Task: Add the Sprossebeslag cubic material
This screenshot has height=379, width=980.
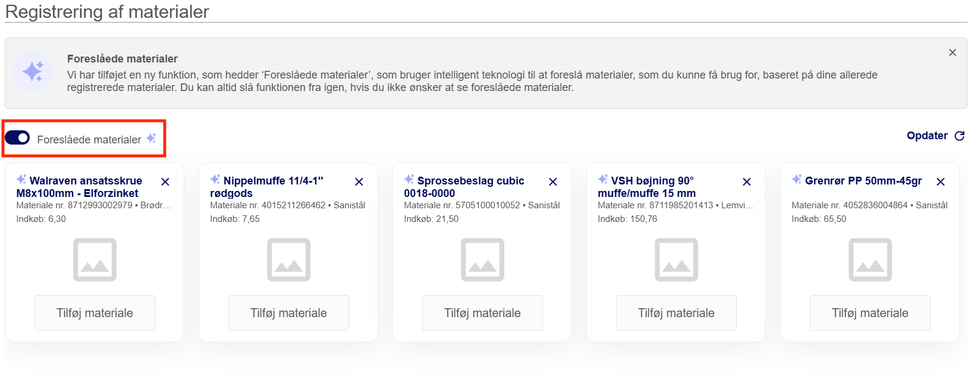Action: pos(482,313)
